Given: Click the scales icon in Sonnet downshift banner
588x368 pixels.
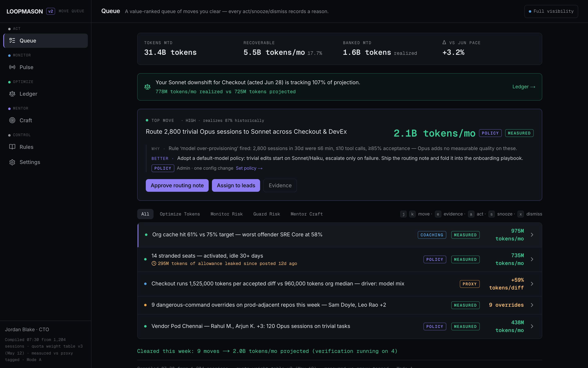Looking at the screenshot, I should coord(147,87).
